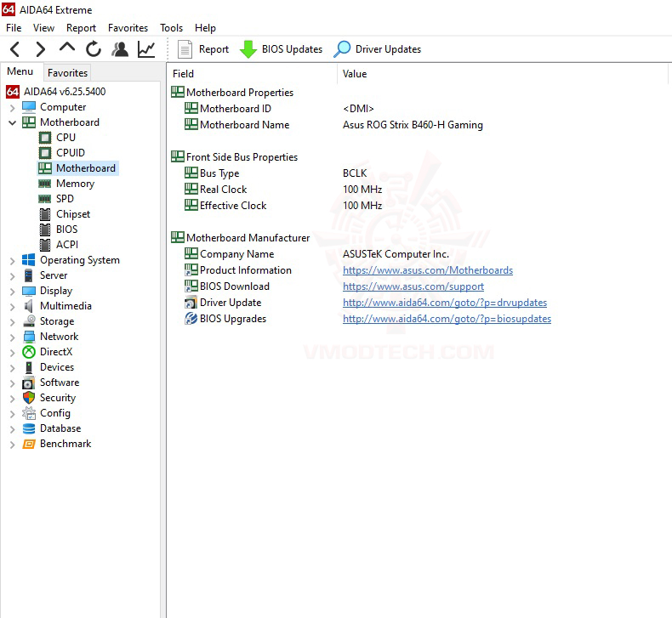Click the Forward navigation arrow

(x=41, y=49)
